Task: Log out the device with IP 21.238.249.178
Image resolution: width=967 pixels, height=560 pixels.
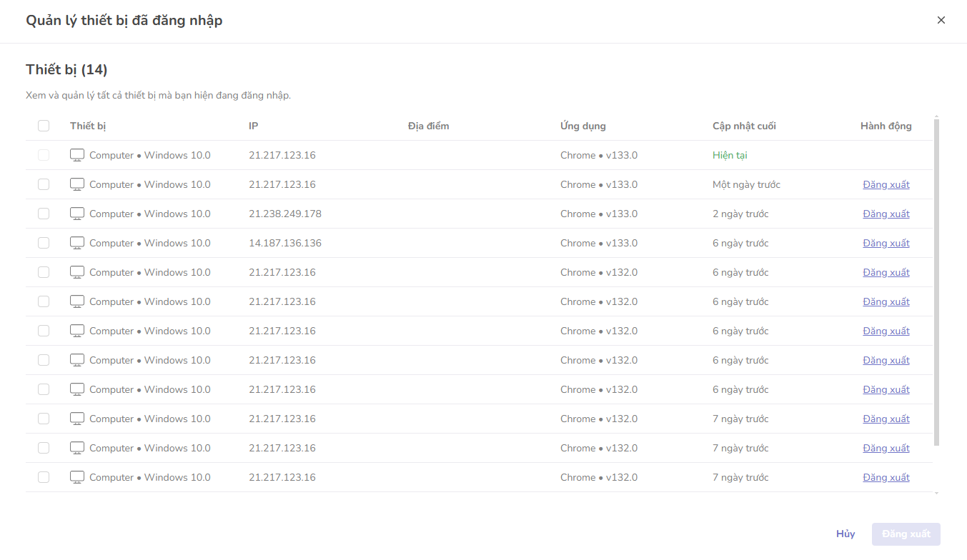Action: 886,214
